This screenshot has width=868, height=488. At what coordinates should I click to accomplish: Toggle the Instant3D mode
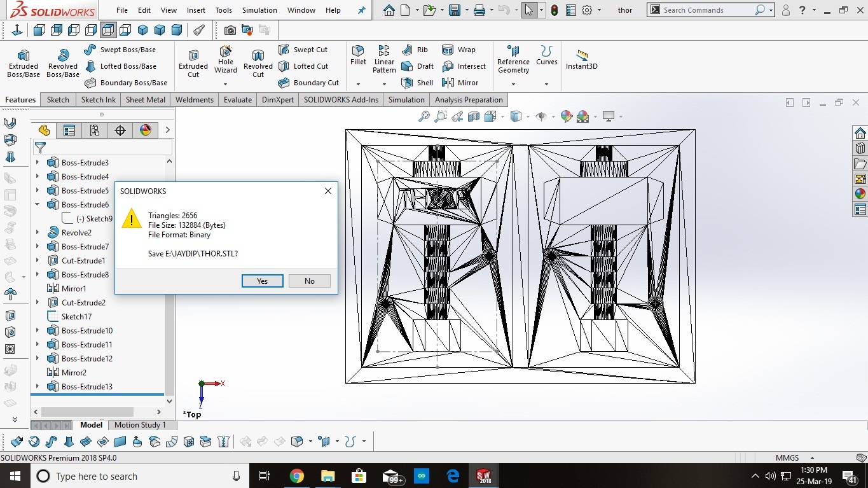point(581,60)
